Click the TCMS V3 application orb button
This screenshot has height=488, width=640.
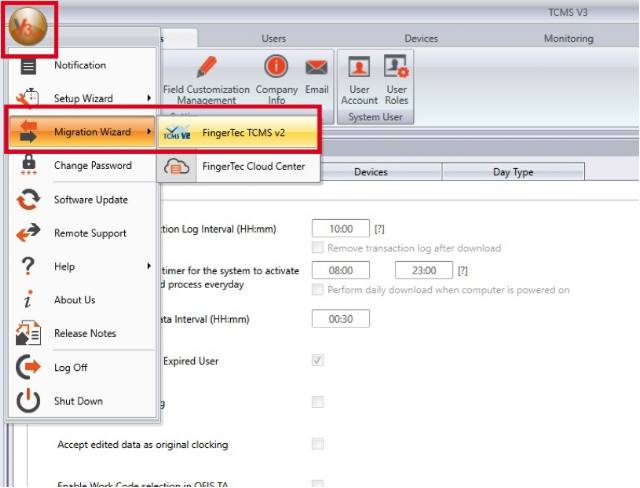pyautogui.click(x=28, y=27)
